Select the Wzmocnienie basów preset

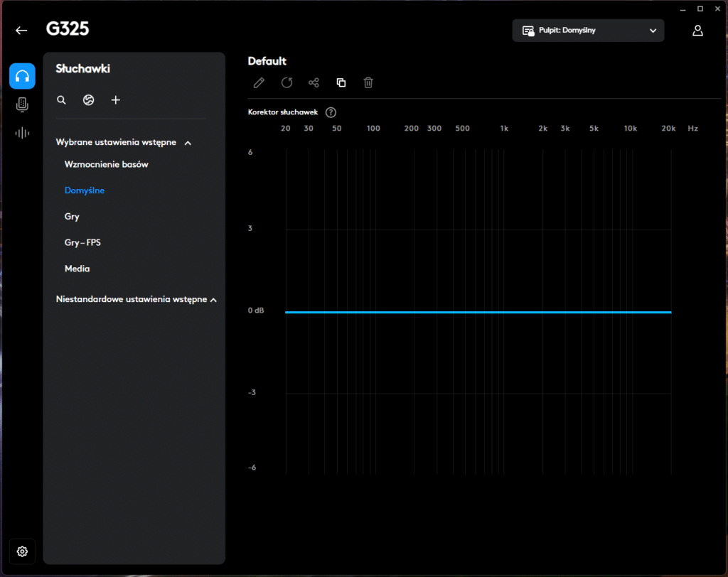pyautogui.click(x=106, y=164)
